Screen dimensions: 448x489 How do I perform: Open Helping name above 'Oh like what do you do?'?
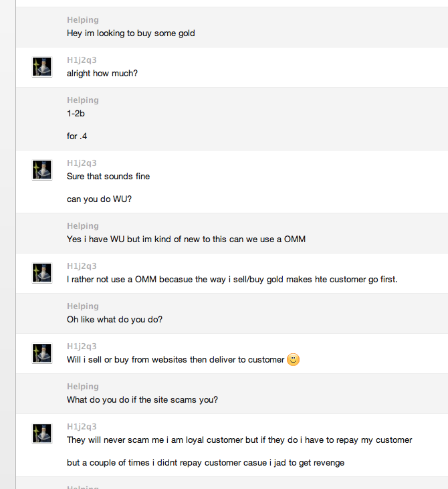(82, 306)
